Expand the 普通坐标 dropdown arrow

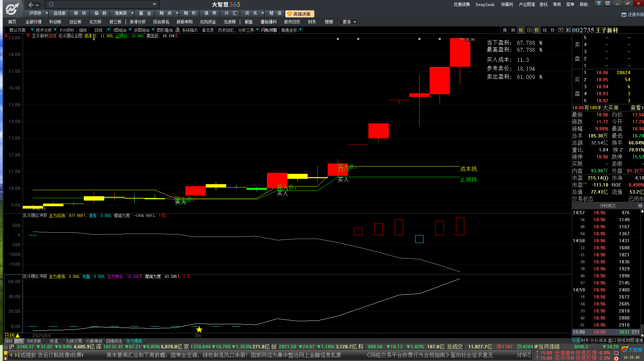(x=300, y=30)
